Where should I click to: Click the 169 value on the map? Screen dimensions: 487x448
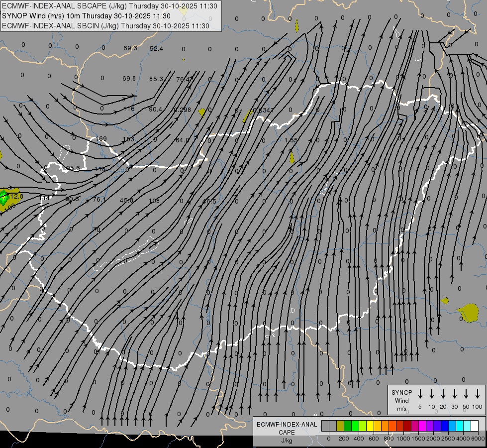pos(101,139)
